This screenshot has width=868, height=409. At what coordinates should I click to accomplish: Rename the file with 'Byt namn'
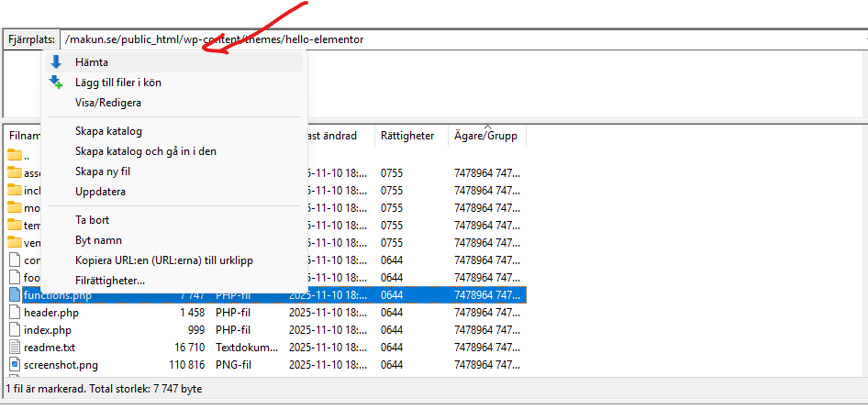point(97,240)
